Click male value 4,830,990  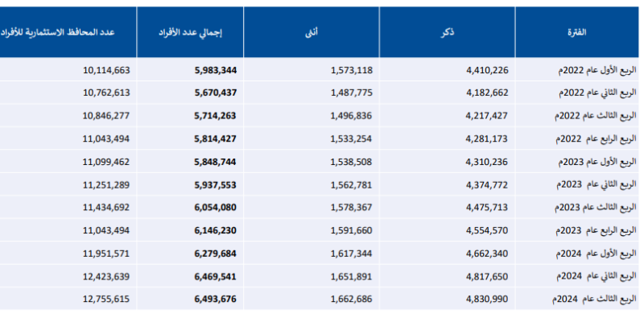pyautogui.click(x=487, y=299)
